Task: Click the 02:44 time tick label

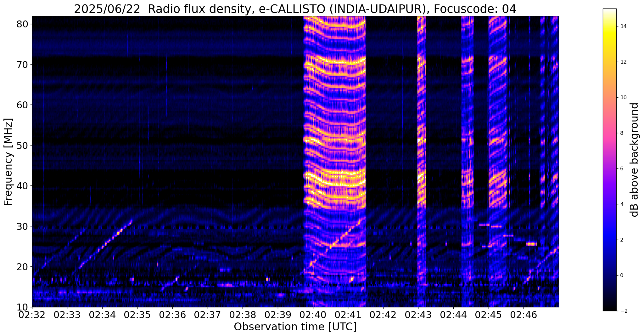Action: coord(453,315)
